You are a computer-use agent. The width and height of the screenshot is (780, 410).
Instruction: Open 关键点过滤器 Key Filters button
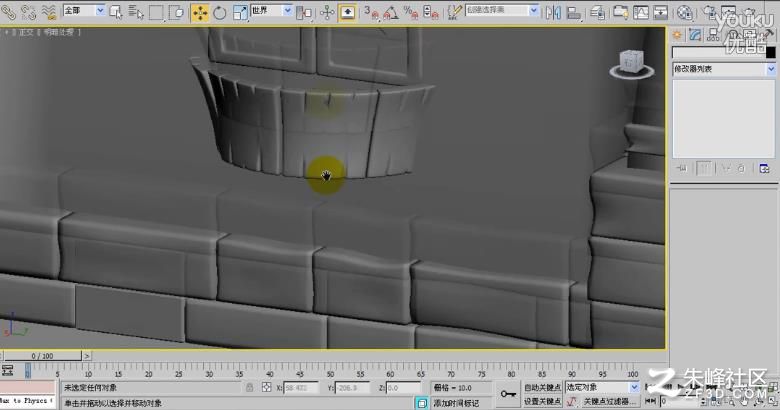(x=609, y=401)
